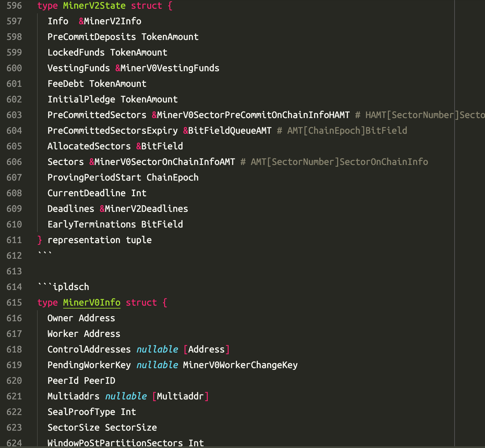Click the &MinerV0SectorPreCommitOnChainInfoHAMT type reference

(251, 115)
